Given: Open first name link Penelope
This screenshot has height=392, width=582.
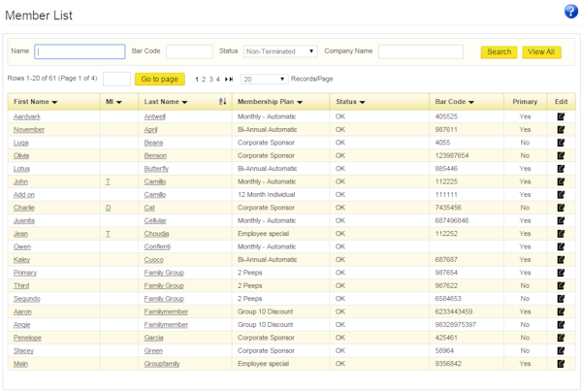Looking at the screenshot, I should coord(27,338).
